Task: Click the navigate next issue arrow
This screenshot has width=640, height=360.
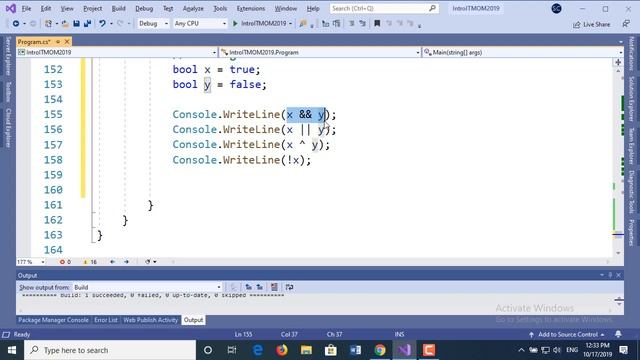Action: (127, 262)
